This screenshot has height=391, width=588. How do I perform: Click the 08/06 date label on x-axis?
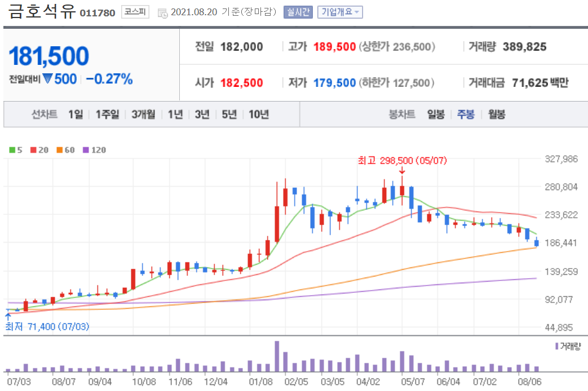(x=529, y=382)
